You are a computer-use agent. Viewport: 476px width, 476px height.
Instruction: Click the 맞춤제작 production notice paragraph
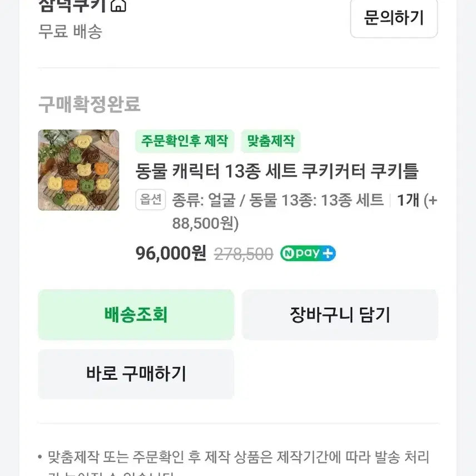pos(234,459)
